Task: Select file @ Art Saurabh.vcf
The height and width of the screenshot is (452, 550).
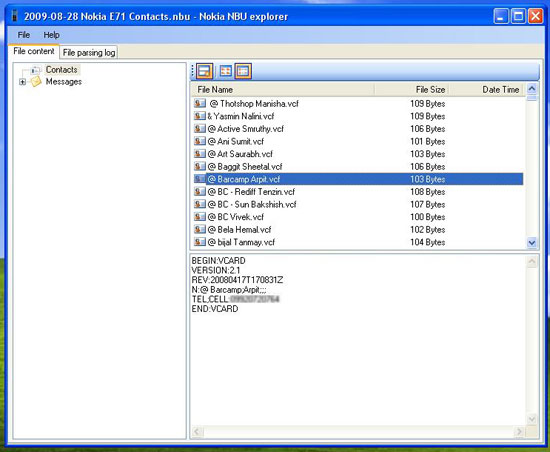Action: tap(240, 154)
